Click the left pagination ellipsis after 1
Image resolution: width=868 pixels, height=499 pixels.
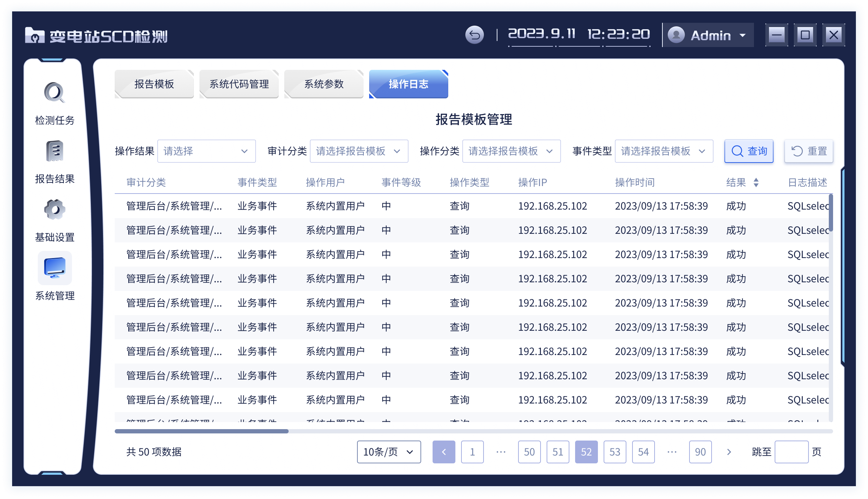point(501,452)
